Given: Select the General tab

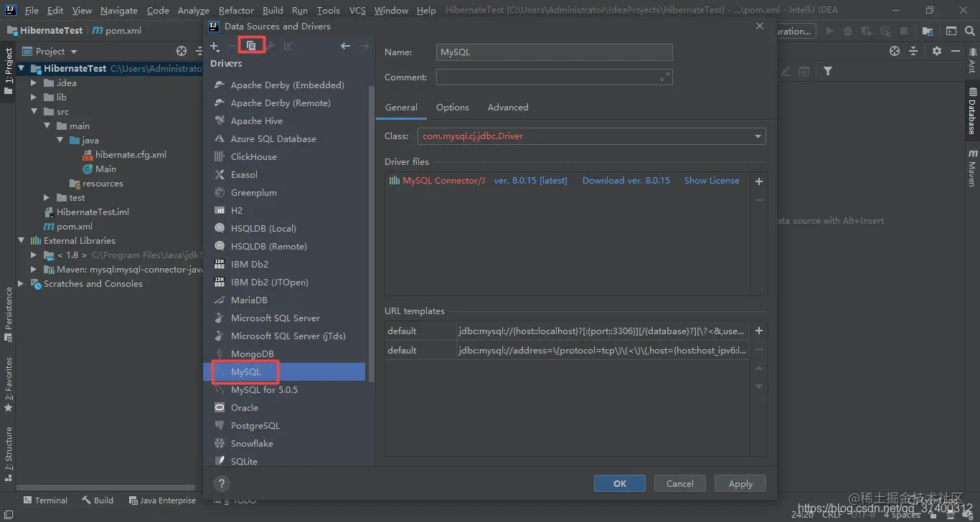Looking at the screenshot, I should (401, 108).
